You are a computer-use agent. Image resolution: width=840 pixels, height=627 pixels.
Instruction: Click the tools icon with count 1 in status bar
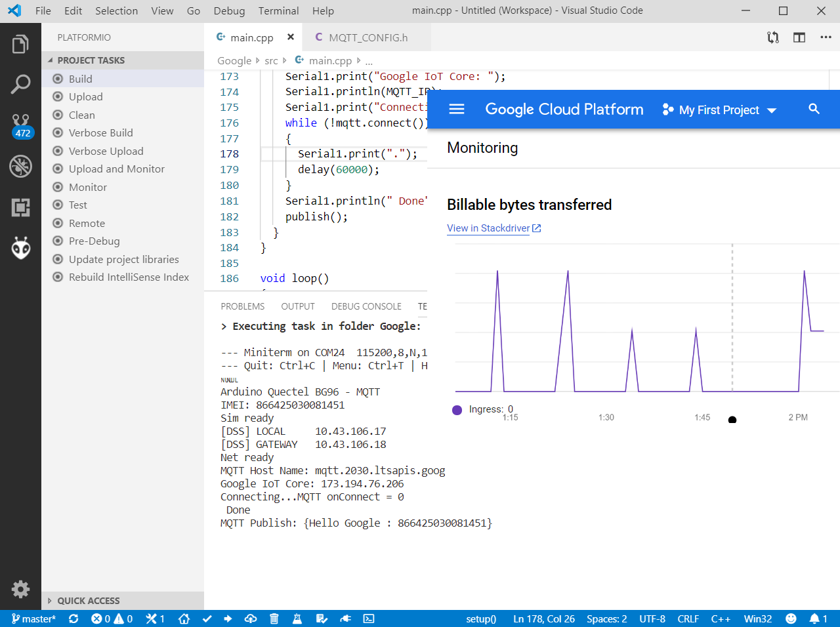[x=155, y=618]
